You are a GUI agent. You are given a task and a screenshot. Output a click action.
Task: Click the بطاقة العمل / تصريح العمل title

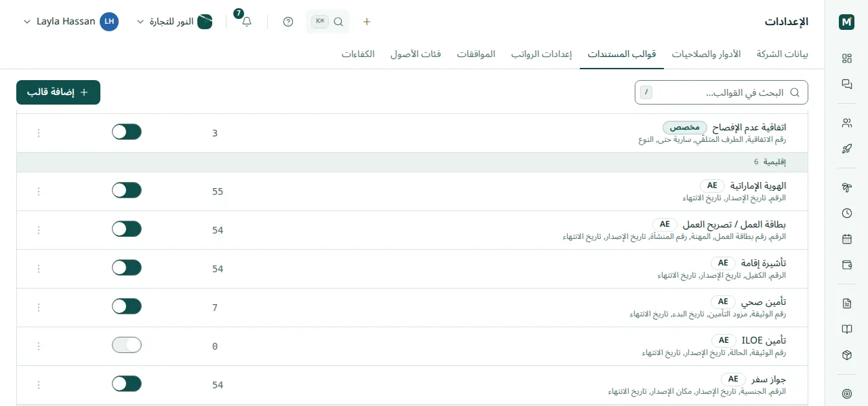(x=734, y=225)
